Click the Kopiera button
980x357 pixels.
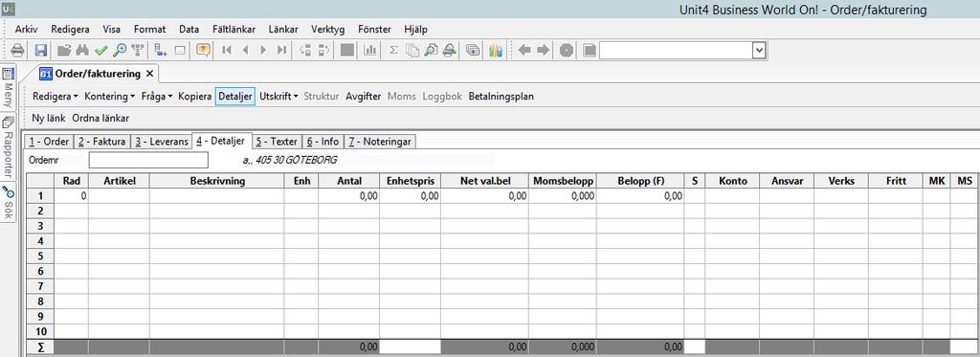(x=194, y=97)
